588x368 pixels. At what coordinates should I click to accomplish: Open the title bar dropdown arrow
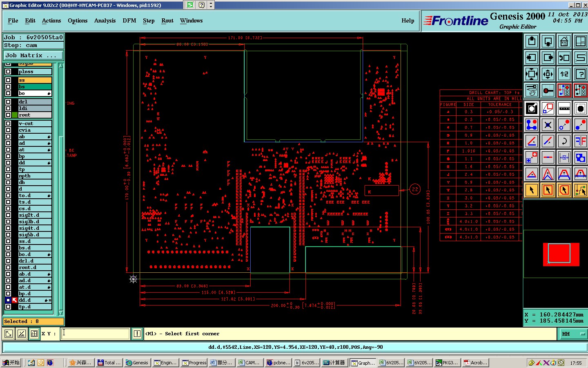pos(211,5)
